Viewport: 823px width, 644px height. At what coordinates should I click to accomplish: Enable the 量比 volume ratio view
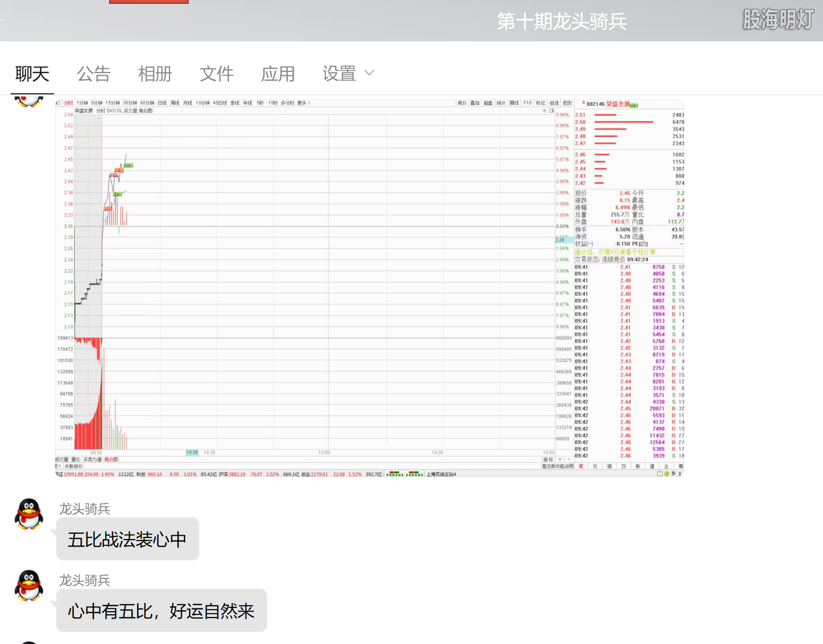pos(74,460)
